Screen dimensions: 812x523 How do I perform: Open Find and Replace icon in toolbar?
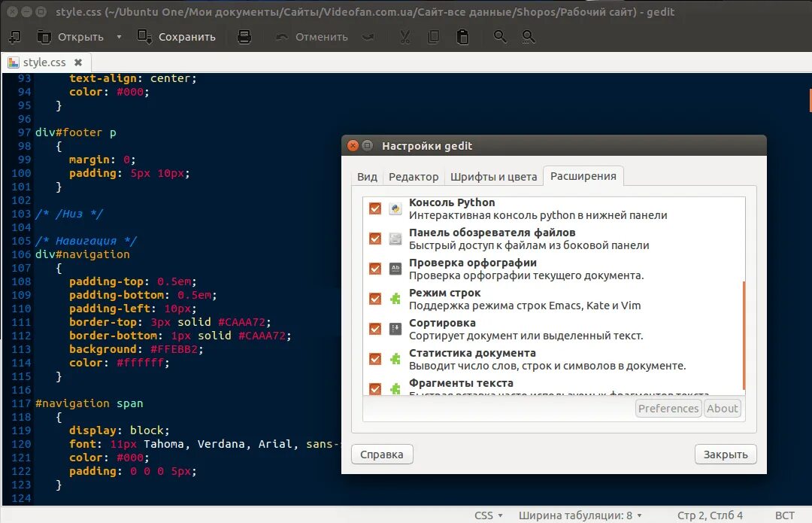tap(529, 36)
